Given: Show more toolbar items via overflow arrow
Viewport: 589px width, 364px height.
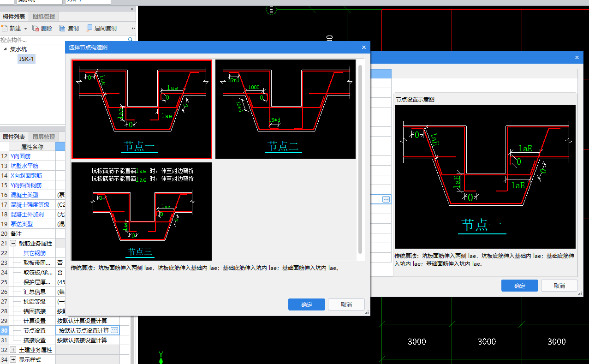Looking at the screenshot, I should tap(133, 28).
